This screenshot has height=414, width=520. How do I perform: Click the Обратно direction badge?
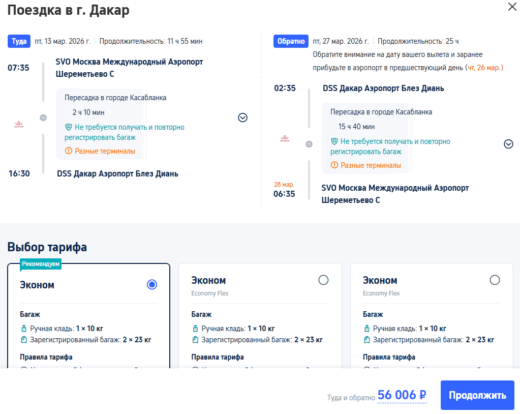coord(291,41)
